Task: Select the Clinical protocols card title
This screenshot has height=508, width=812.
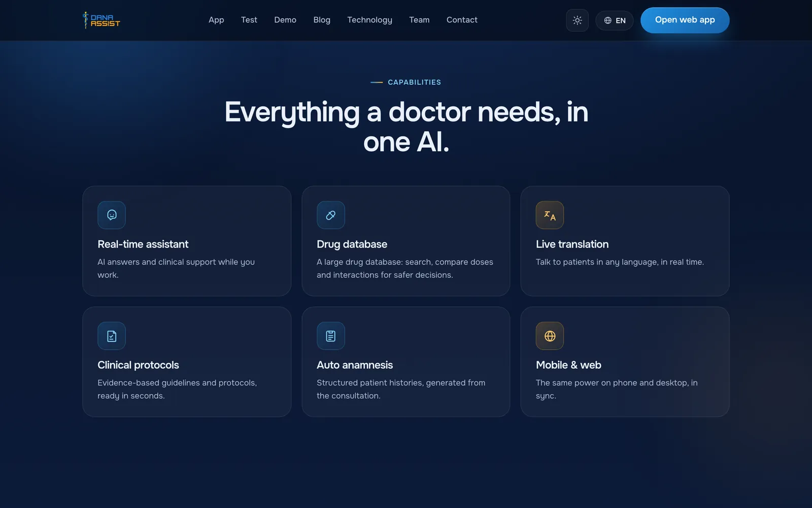Action: tap(138, 365)
